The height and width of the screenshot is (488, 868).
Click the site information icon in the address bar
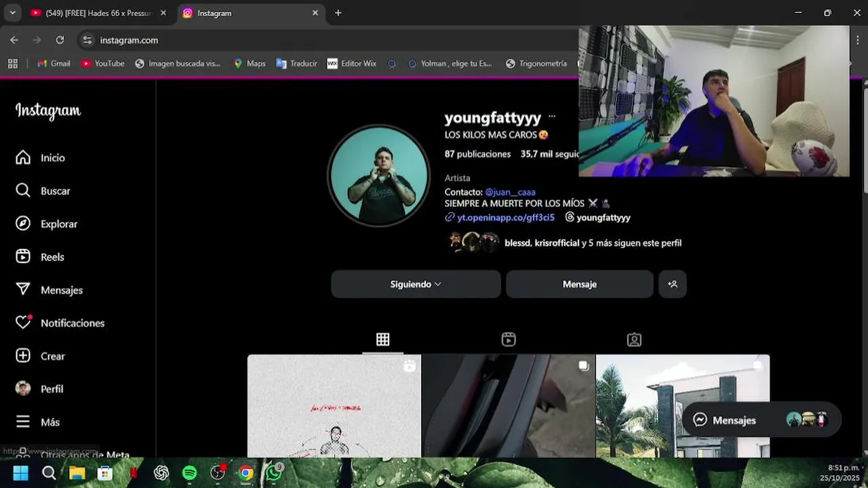(87, 40)
